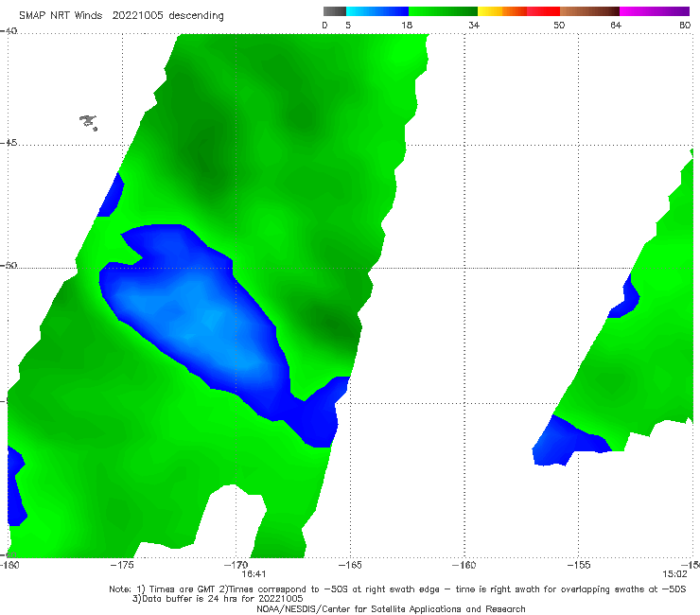Click the '64' label under the color bar

pyautogui.click(x=616, y=26)
